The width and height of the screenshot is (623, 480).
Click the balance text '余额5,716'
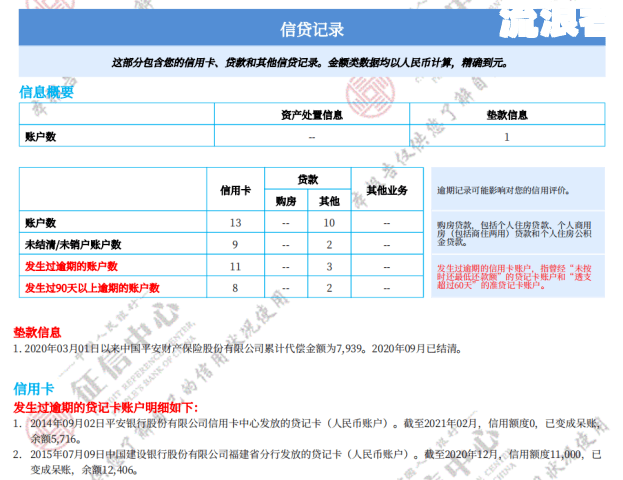[53, 439]
